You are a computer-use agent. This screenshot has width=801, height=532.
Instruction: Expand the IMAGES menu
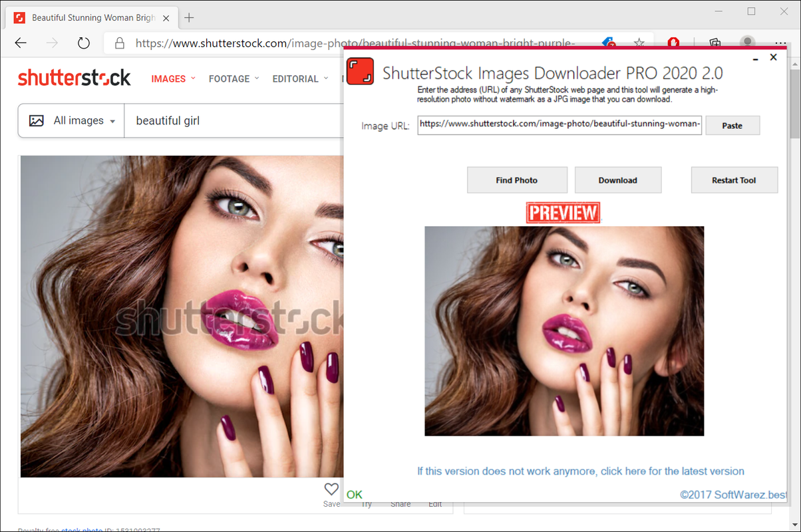[173, 78]
